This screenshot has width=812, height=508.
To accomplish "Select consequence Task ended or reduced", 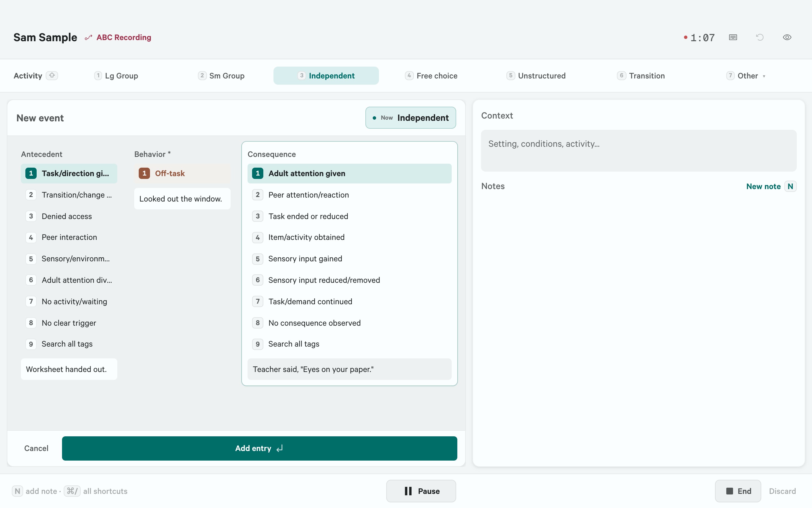I will click(349, 216).
